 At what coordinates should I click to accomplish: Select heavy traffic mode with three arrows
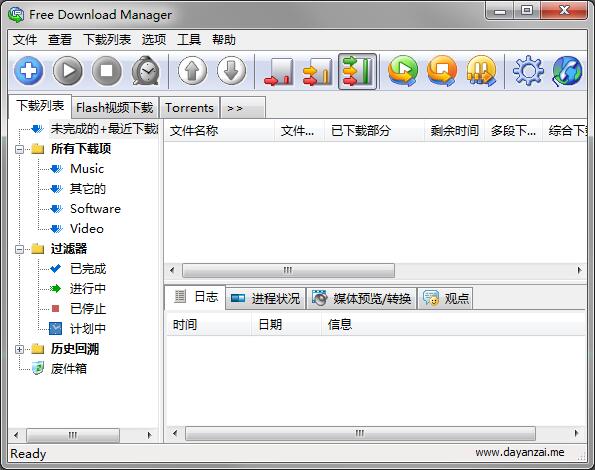(357, 72)
